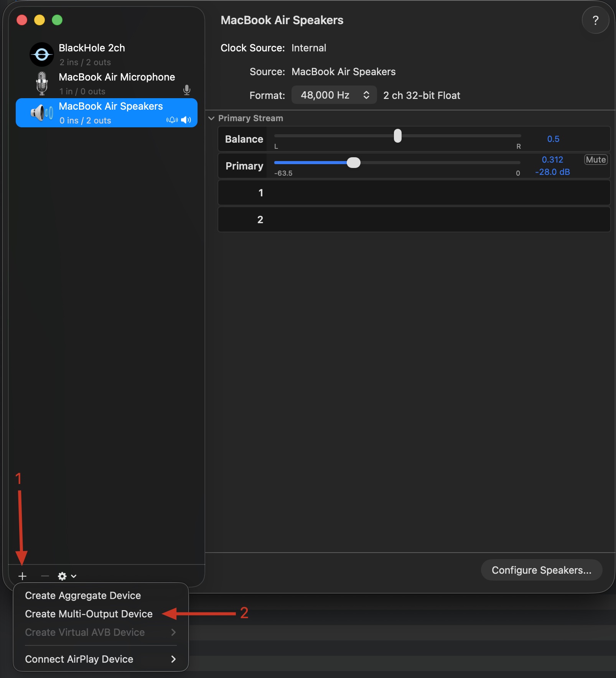
Task: Click the Primary value 0.312 field
Action: tap(552, 160)
